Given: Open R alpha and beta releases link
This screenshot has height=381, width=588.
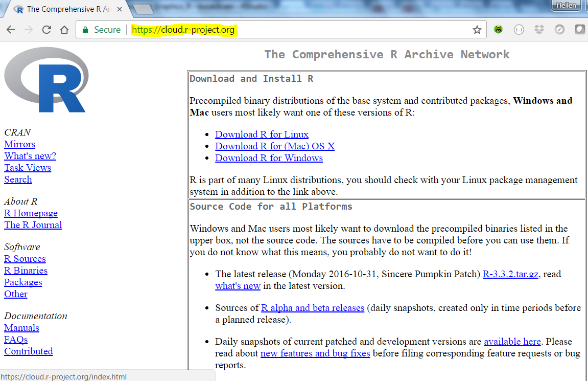Looking at the screenshot, I should (x=313, y=308).
